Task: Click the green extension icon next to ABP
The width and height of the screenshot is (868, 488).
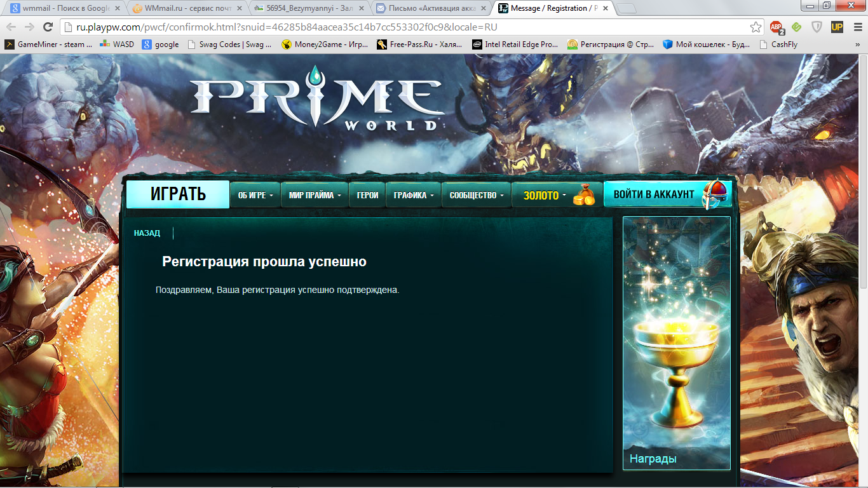Action: click(x=796, y=27)
